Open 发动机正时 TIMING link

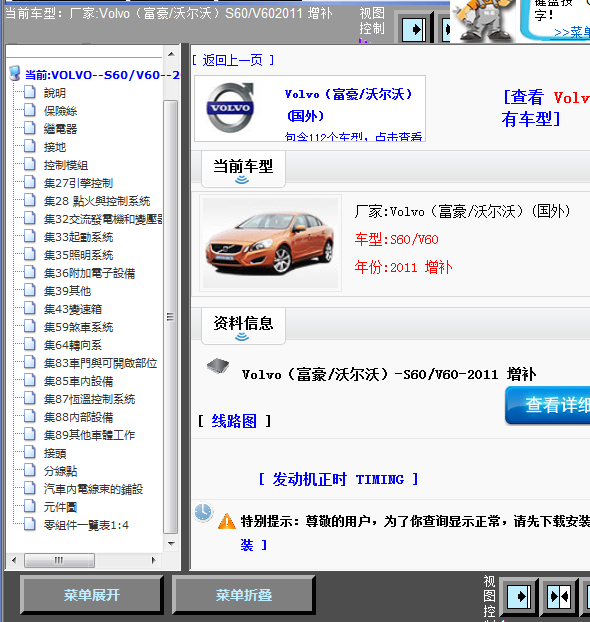point(338,479)
